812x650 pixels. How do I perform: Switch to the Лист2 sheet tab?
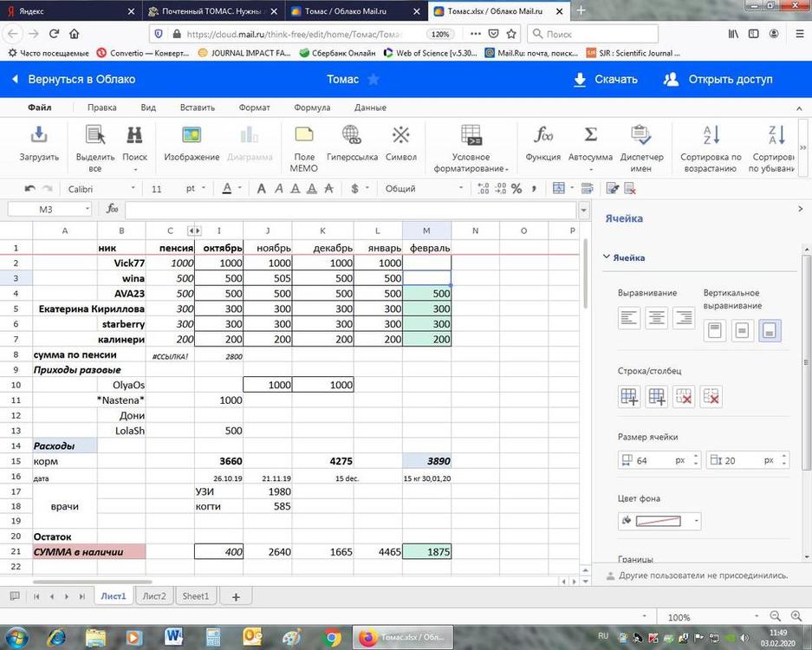(x=154, y=596)
